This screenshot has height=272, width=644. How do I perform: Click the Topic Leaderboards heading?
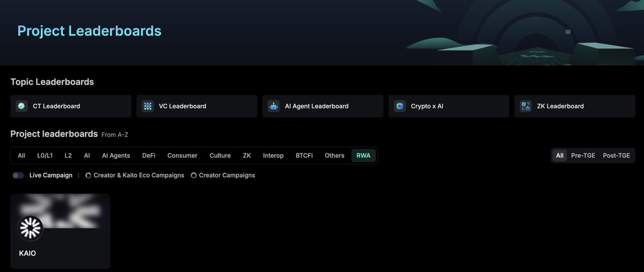tap(52, 82)
